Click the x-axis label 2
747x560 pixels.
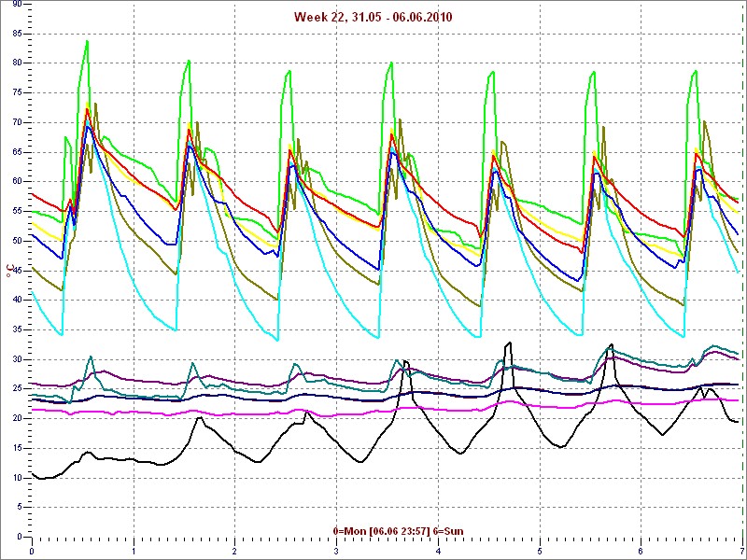click(235, 552)
